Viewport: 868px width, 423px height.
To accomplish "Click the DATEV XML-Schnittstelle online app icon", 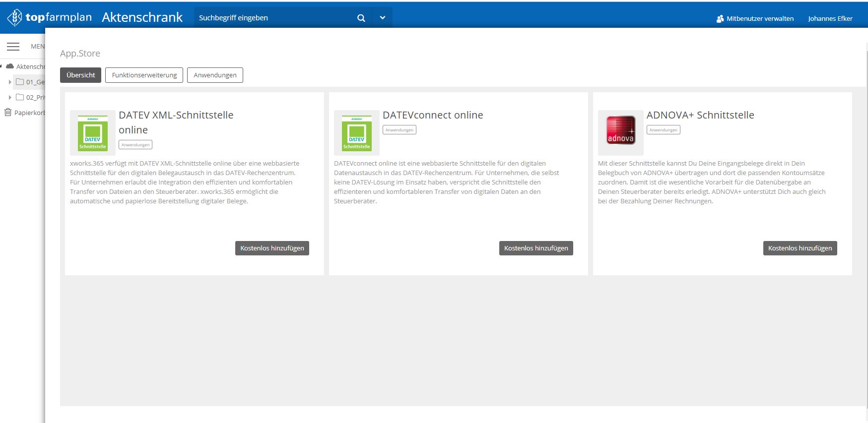I will coord(93,133).
